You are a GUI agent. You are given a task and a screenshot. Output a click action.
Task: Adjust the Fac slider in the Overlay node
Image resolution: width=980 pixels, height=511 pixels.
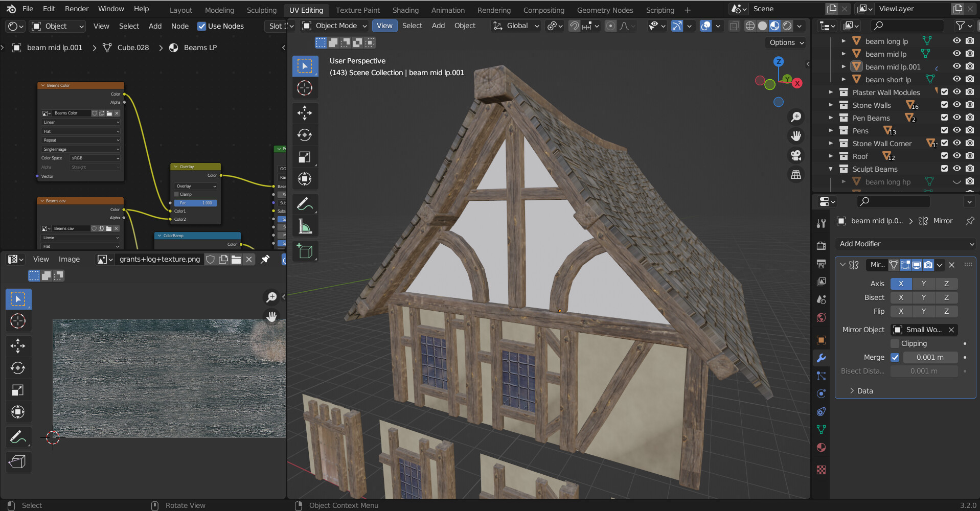click(195, 203)
